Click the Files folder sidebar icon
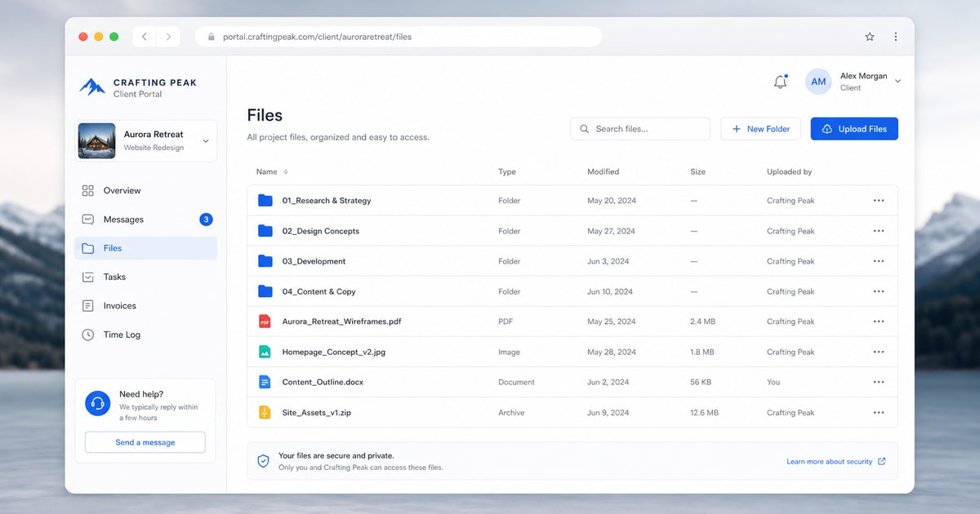 [x=88, y=248]
